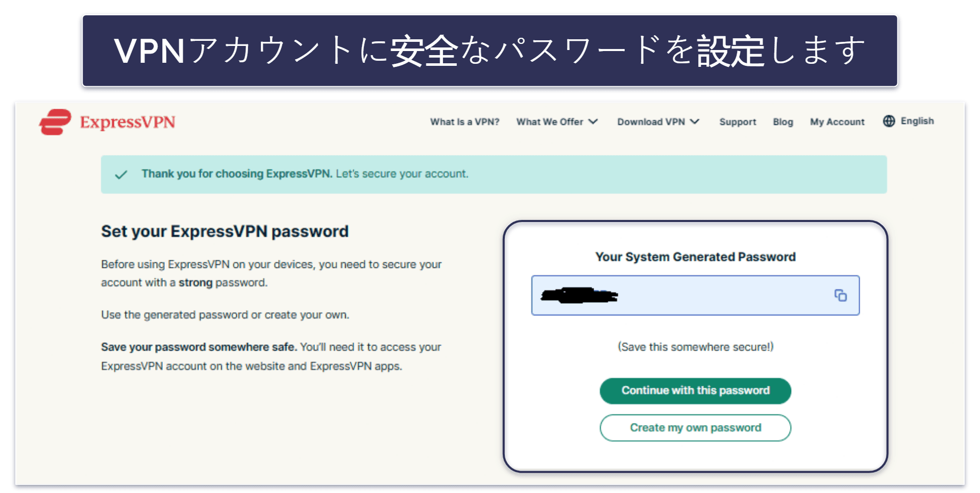Change the English language setting

pyautogui.click(x=917, y=121)
